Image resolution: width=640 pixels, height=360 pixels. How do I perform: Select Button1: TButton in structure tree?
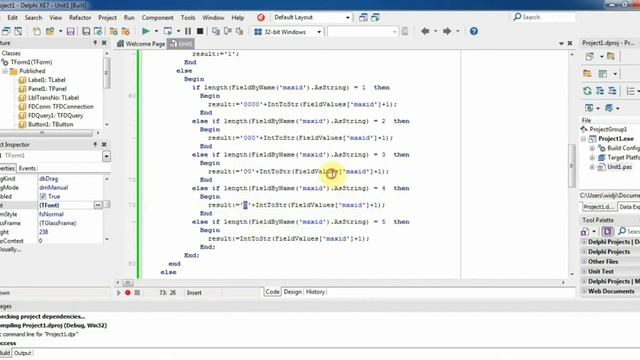[50, 124]
